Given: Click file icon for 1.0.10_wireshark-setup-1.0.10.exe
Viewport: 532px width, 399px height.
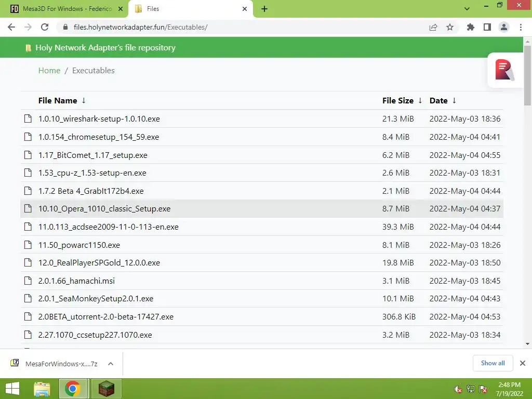Looking at the screenshot, I should (28, 119).
